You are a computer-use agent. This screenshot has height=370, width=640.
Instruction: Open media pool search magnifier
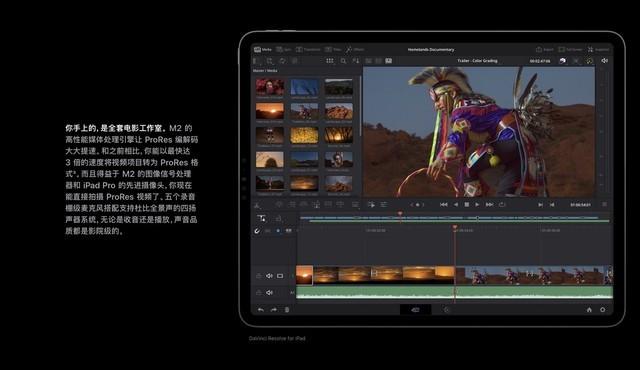[x=343, y=61]
